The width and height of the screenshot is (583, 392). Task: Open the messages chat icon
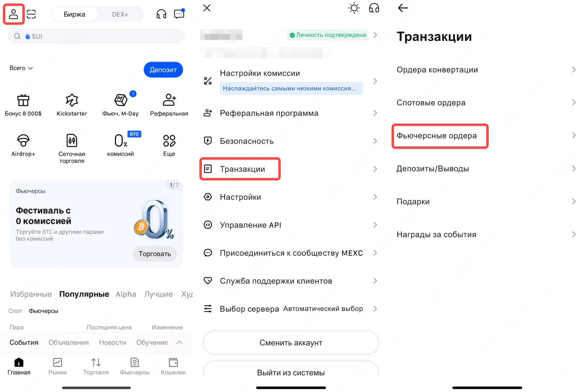[179, 14]
